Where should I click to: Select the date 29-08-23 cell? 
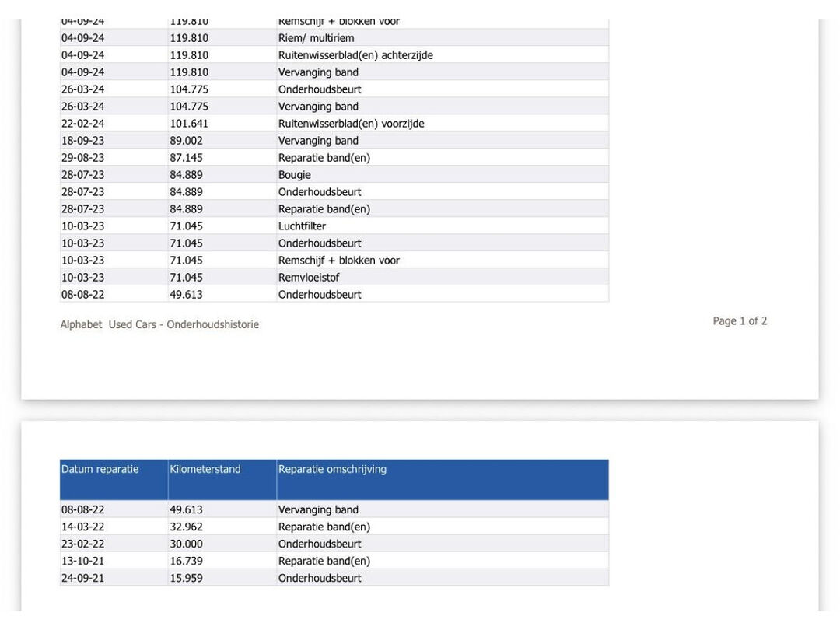(x=83, y=158)
